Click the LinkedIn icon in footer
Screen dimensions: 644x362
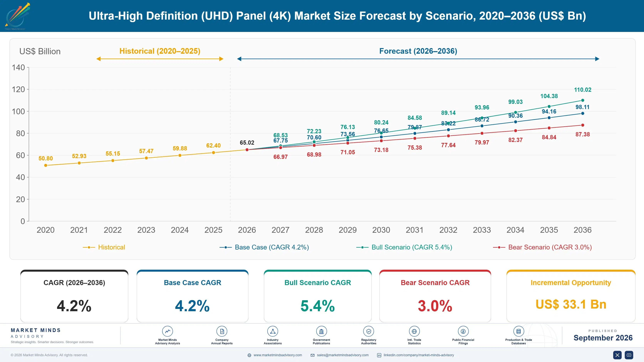379,355
